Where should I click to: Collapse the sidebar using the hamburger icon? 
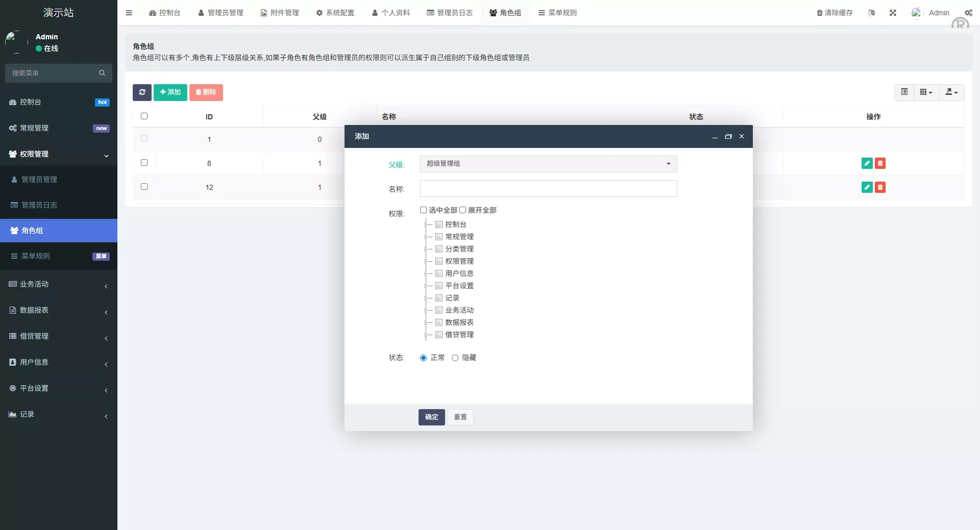pyautogui.click(x=129, y=12)
